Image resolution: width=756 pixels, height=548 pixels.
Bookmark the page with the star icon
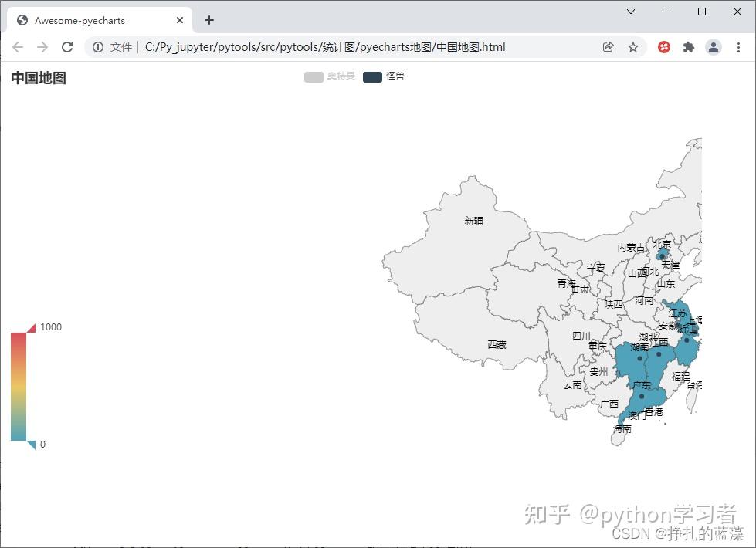click(x=633, y=47)
